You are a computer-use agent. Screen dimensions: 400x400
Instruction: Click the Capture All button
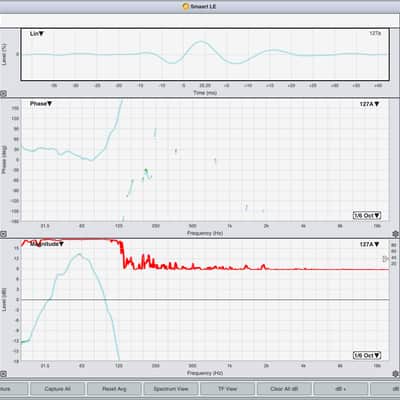[x=57, y=389]
